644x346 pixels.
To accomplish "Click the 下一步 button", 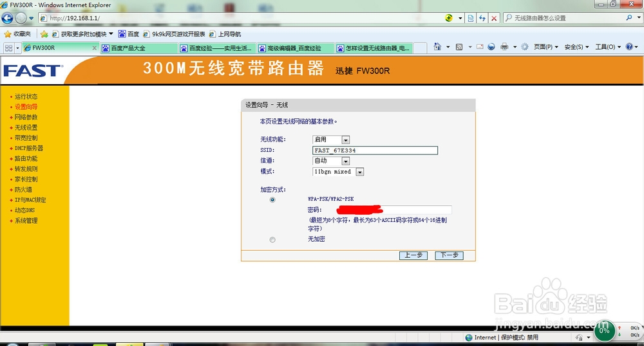I will coord(450,255).
